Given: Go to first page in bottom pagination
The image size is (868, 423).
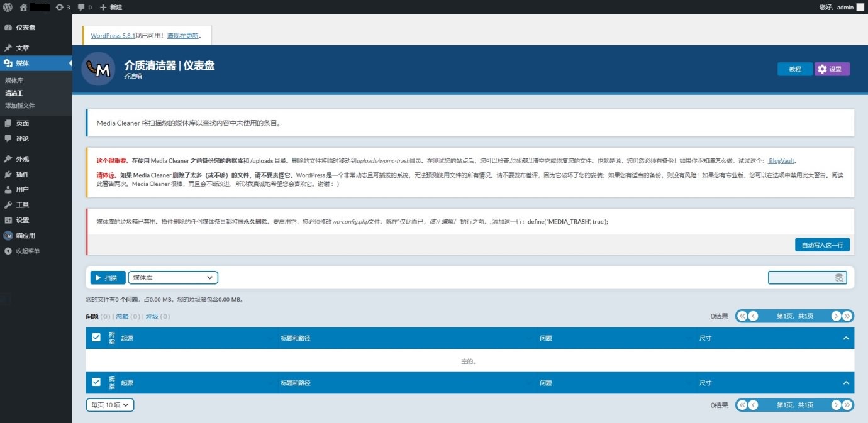Looking at the screenshot, I should [742, 405].
